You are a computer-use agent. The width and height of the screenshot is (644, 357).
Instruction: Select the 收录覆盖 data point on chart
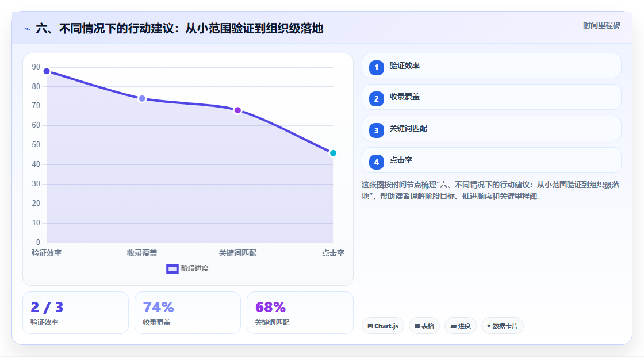[x=142, y=99]
